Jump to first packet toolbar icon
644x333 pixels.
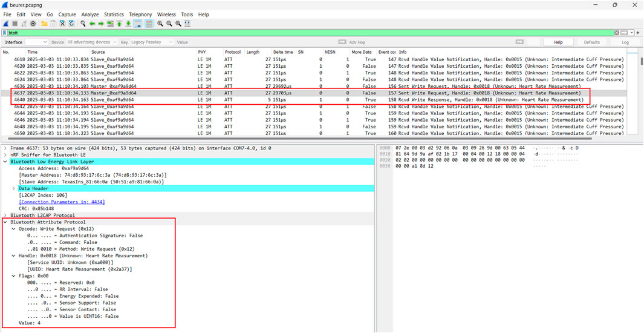[x=119, y=24]
